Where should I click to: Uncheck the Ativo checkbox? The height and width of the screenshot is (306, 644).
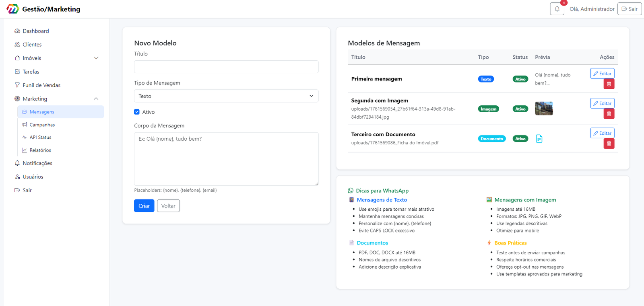click(137, 112)
